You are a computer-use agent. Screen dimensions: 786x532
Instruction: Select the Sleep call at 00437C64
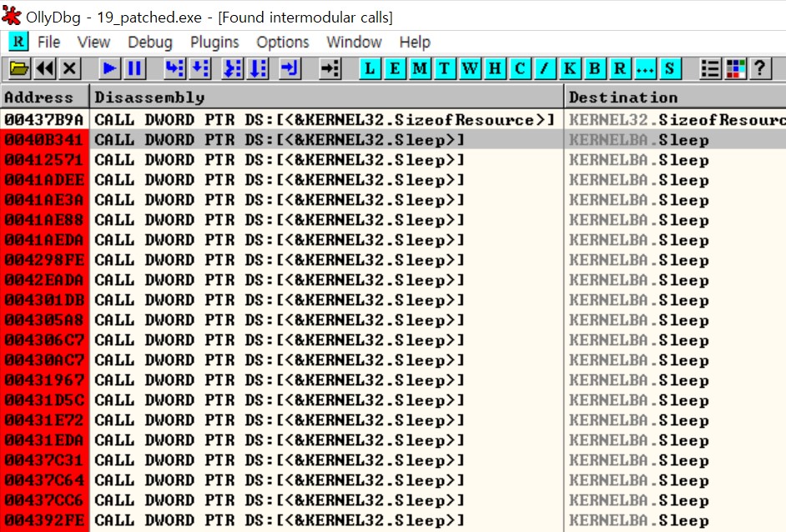tap(393, 480)
